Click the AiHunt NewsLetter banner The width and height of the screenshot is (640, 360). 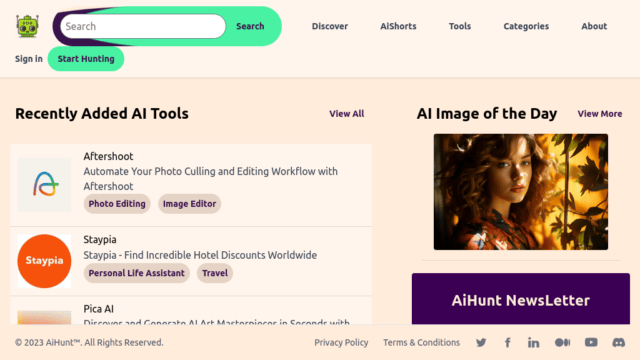[521, 299]
